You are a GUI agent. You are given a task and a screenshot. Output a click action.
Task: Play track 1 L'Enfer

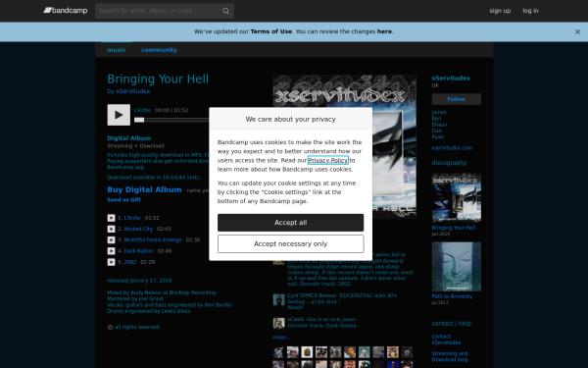click(111, 218)
